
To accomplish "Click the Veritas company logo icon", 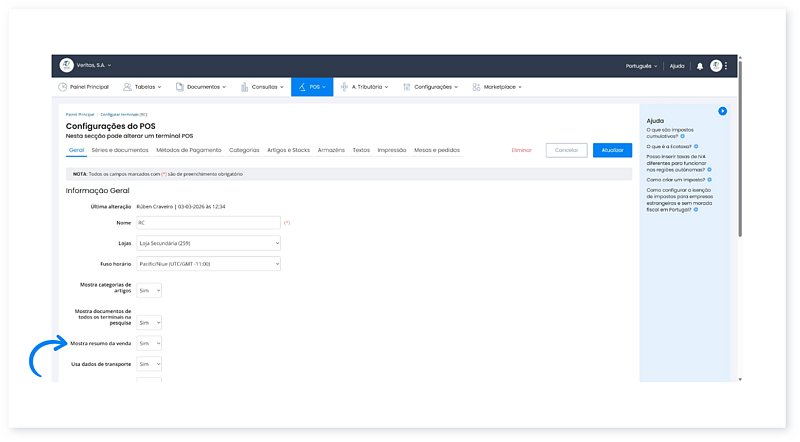I will (x=67, y=65).
